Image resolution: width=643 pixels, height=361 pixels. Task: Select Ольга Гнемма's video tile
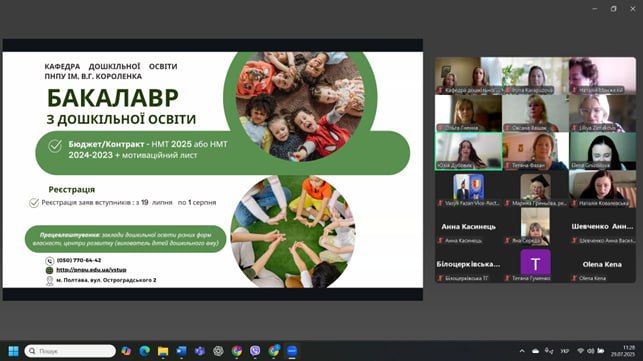468,113
